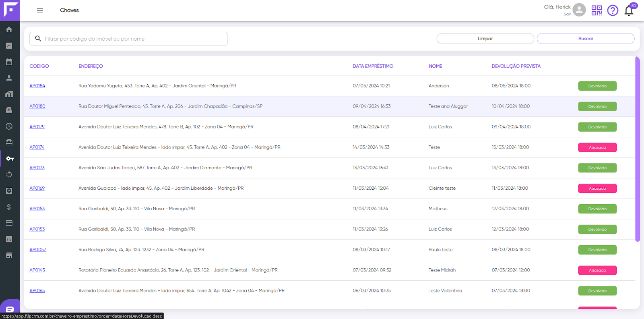Open the clock icon in sidebar
The height and width of the screenshot is (319, 644).
coord(9,126)
